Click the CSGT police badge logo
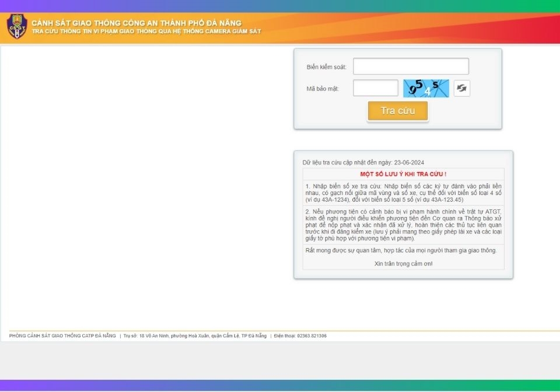Viewport: 560px width, 392px height. pyautogui.click(x=16, y=27)
